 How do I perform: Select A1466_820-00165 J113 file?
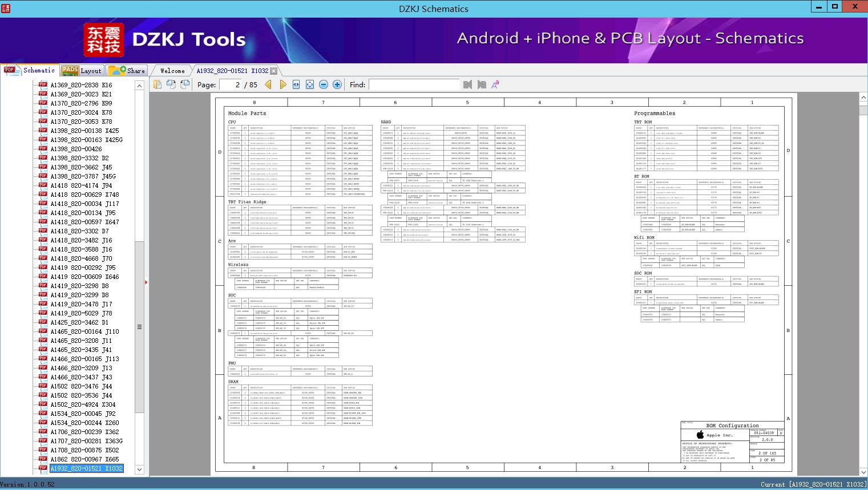[84, 359]
